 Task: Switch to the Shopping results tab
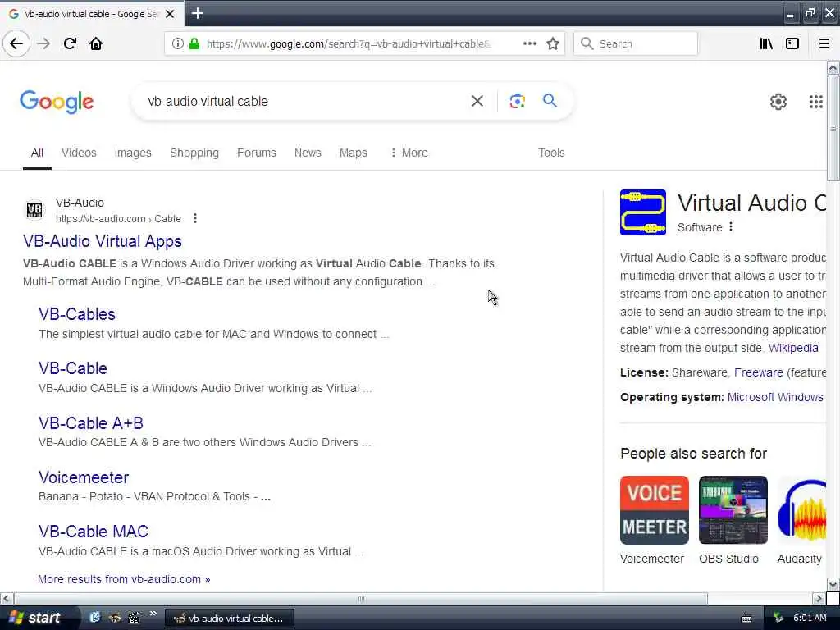194,153
